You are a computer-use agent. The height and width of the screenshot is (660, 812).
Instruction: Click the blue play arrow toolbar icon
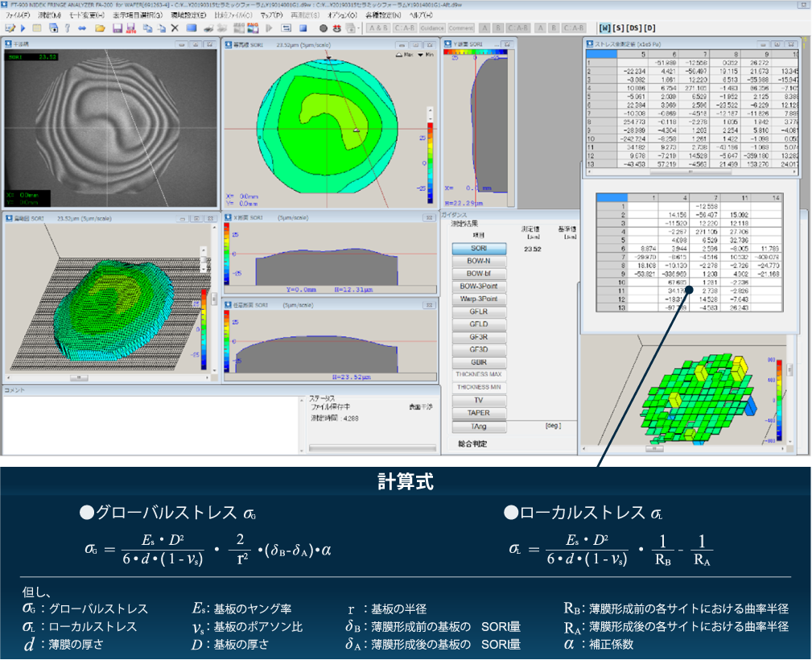[x=23, y=28]
